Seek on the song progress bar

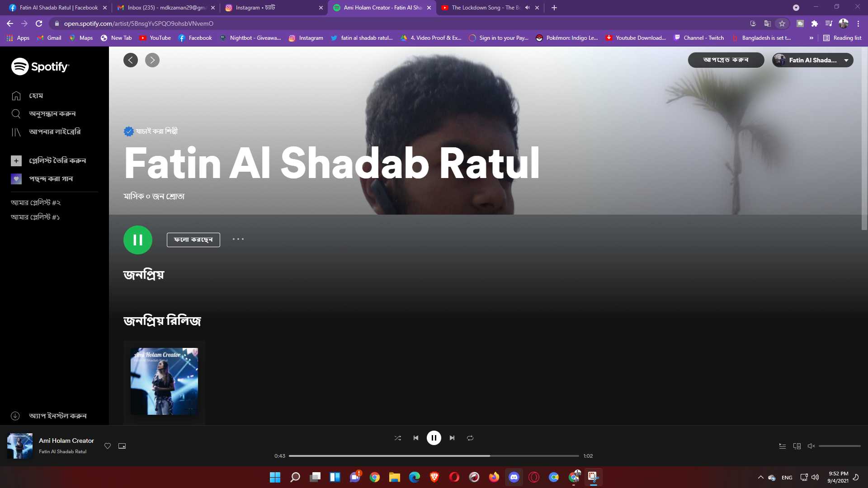434,456
